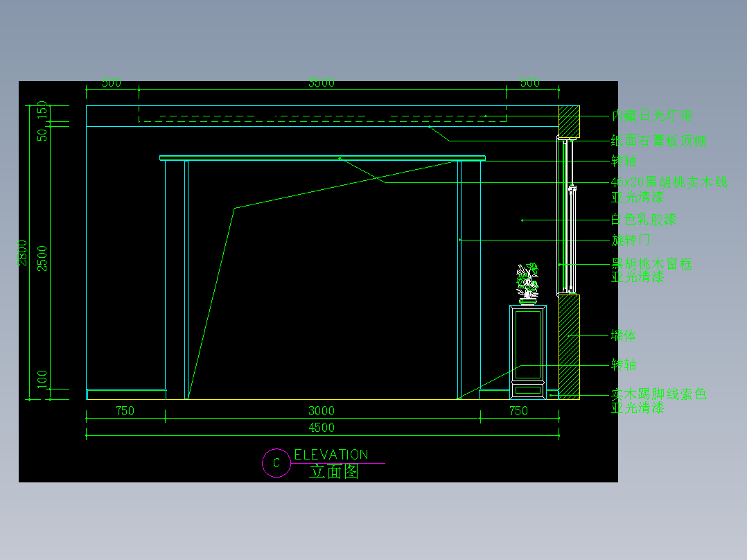Image resolution: width=747 pixels, height=560 pixels.
Task: Select the ELEVATION title text
Action: pos(331,455)
